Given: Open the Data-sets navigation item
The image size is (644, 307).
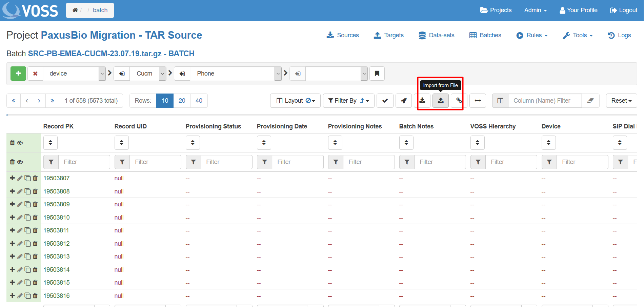Looking at the screenshot, I should (437, 35).
